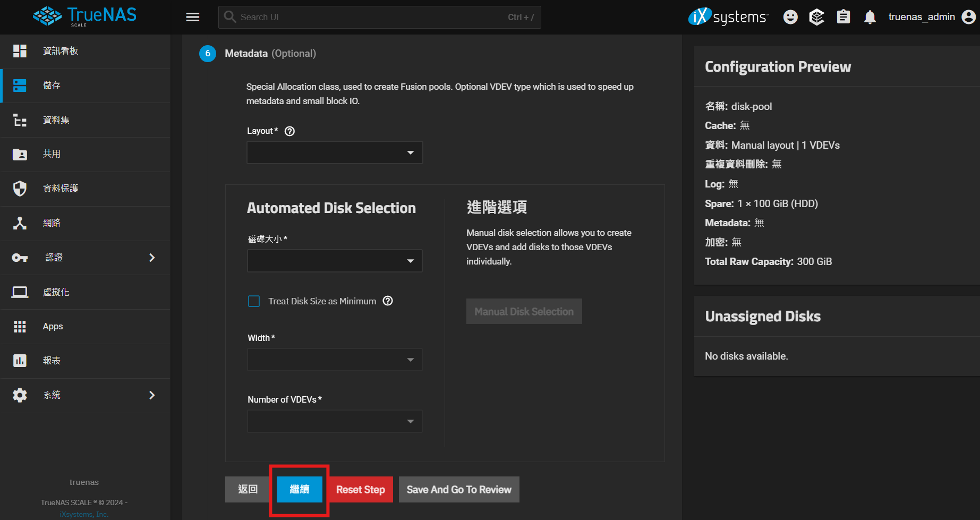Enable Treat Disk Size as Minimum checkbox

point(254,301)
